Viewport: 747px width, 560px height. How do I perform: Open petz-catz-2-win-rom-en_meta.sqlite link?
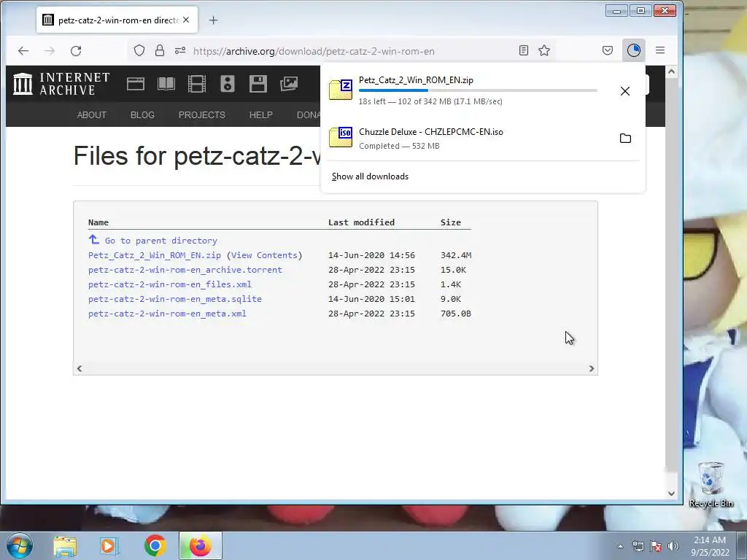click(x=175, y=299)
